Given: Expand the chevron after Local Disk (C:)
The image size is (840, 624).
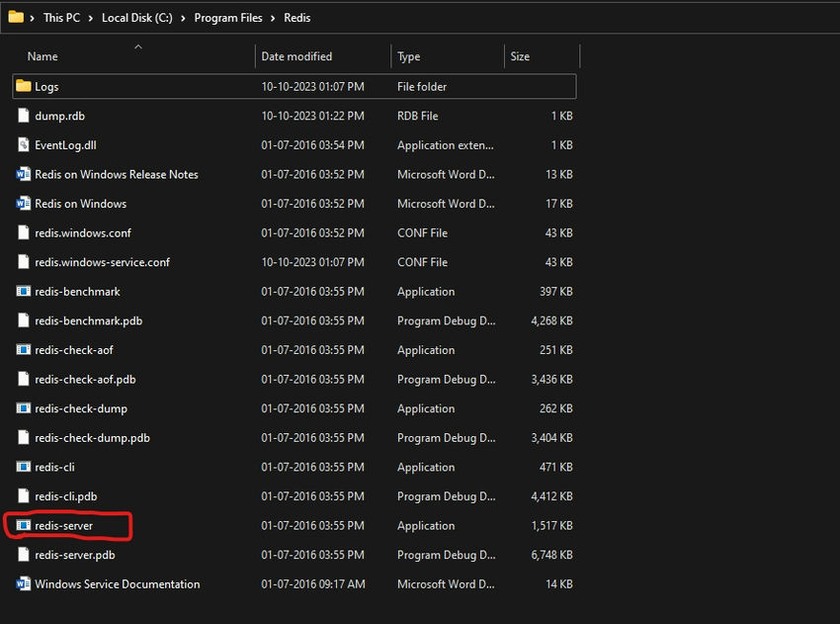Looking at the screenshot, I should point(183,18).
